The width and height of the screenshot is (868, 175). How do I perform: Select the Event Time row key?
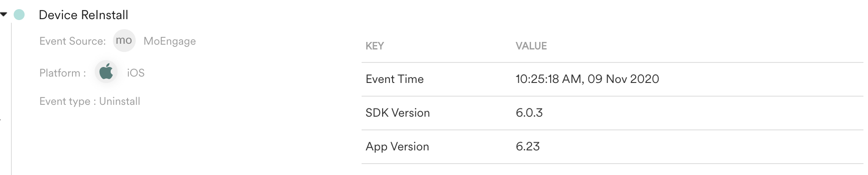(x=394, y=79)
